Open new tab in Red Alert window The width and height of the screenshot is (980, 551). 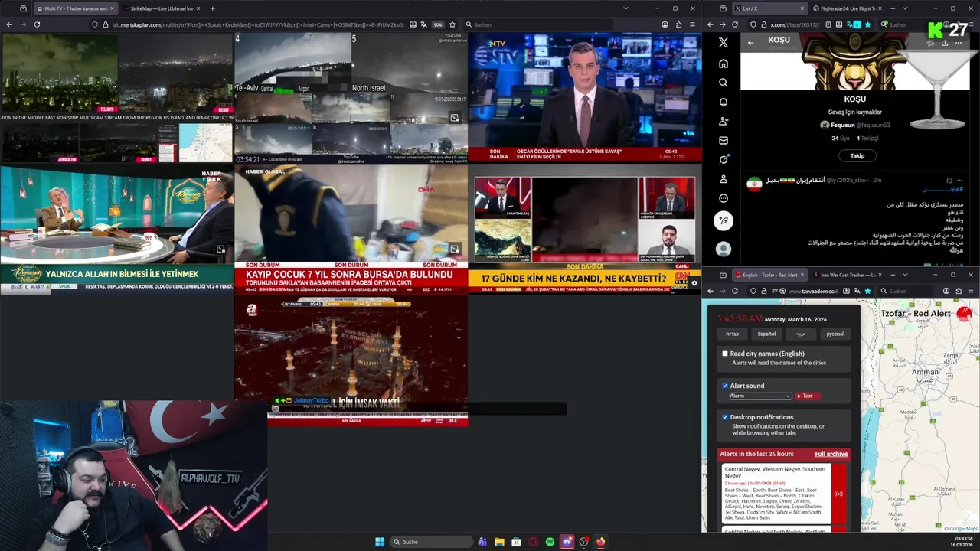[893, 275]
